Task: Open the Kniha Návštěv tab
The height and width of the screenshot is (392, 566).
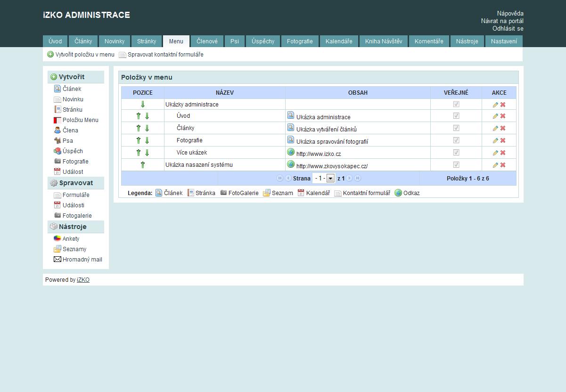Action: (x=384, y=41)
